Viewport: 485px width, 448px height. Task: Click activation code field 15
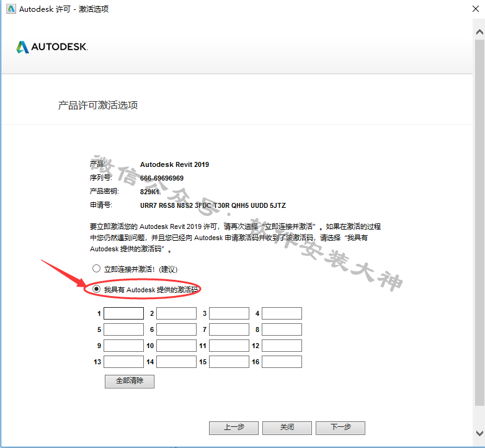[x=229, y=362]
